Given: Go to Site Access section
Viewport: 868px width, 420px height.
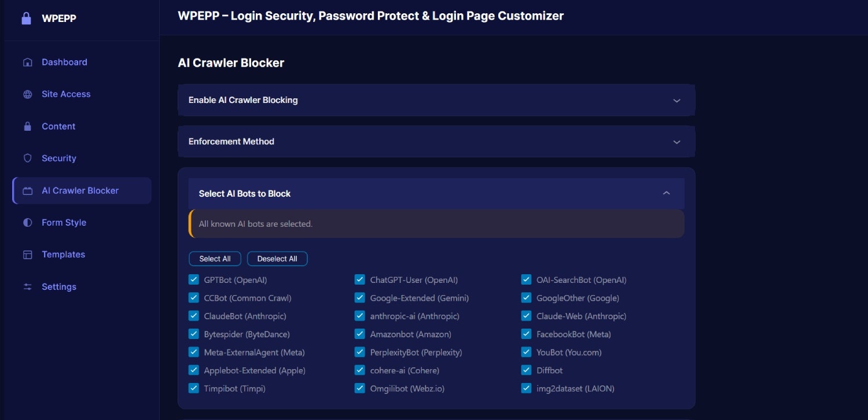Looking at the screenshot, I should pos(82,94).
